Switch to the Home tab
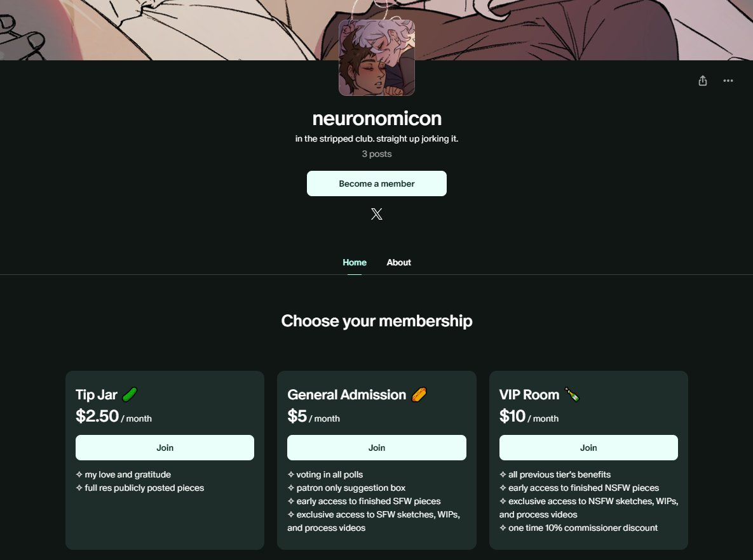 355,262
